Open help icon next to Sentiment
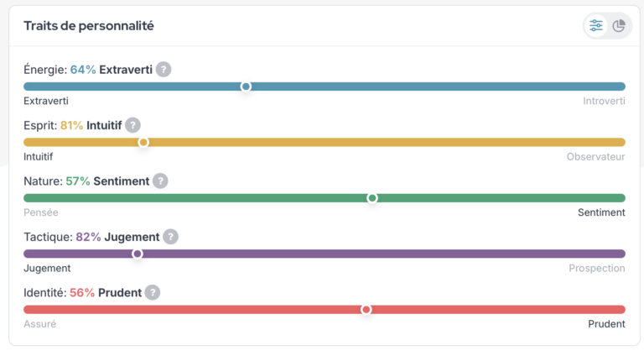 pos(160,181)
